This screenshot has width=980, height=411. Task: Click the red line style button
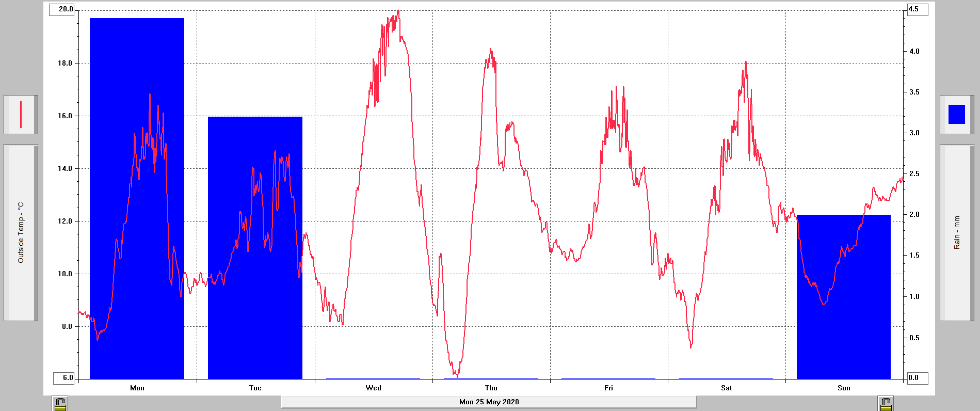[21, 115]
